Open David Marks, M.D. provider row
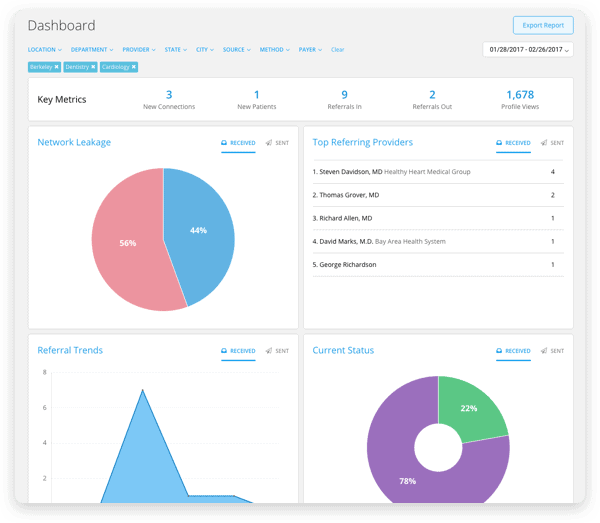This screenshot has width=600, height=523. coord(438,241)
